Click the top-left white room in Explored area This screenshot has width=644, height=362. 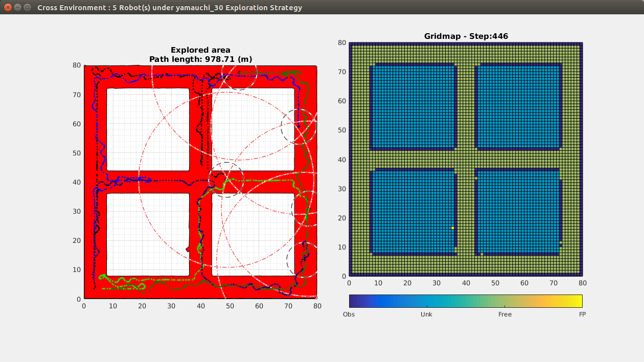tap(148, 129)
